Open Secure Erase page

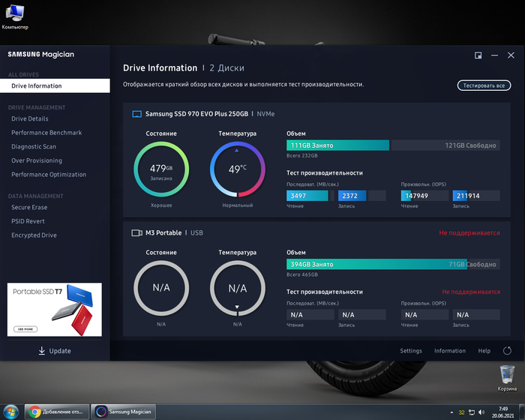point(29,207)
